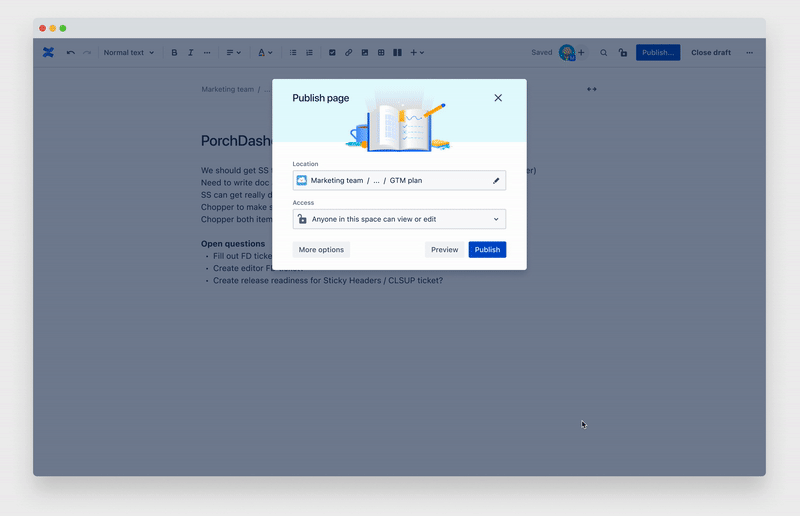
Task: Open the text alignment dropdown
Action: (233, 53)
